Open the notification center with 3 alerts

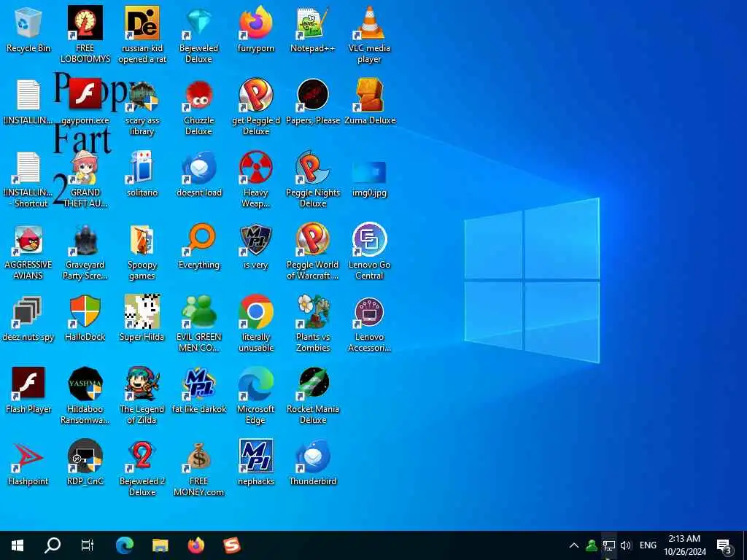point(724,545)
